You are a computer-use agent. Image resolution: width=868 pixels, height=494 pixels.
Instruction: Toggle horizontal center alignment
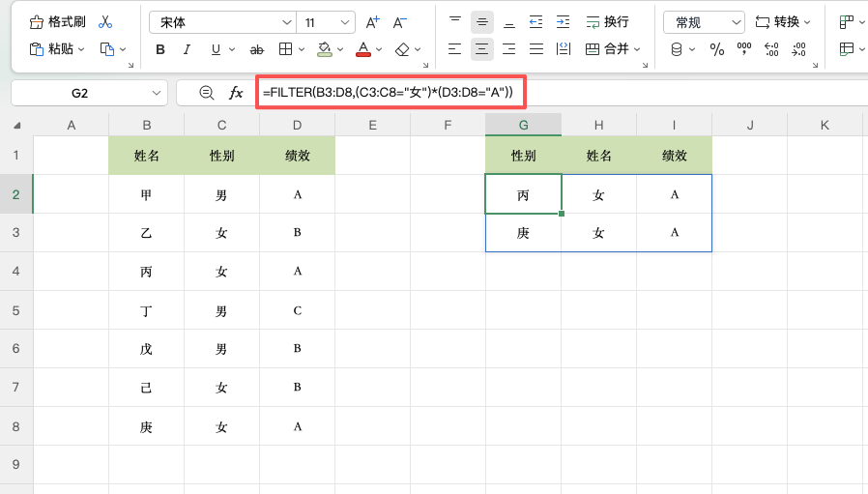pos(482,49)
